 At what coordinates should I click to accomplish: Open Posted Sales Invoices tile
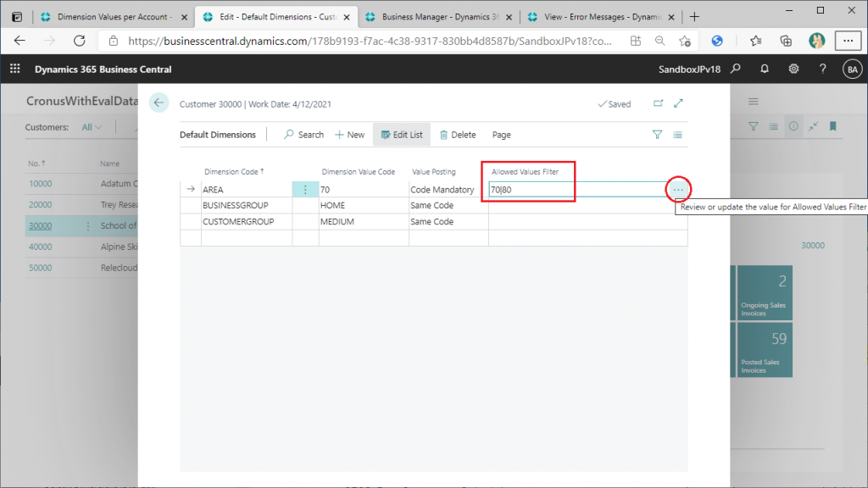(x=764, y=350)
